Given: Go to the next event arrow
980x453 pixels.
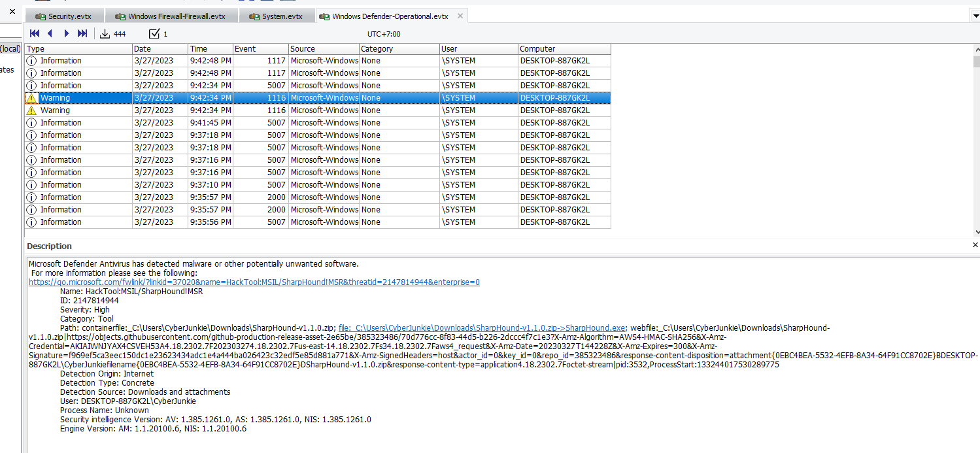Looking at the screenshot, I should coord(66,33).
